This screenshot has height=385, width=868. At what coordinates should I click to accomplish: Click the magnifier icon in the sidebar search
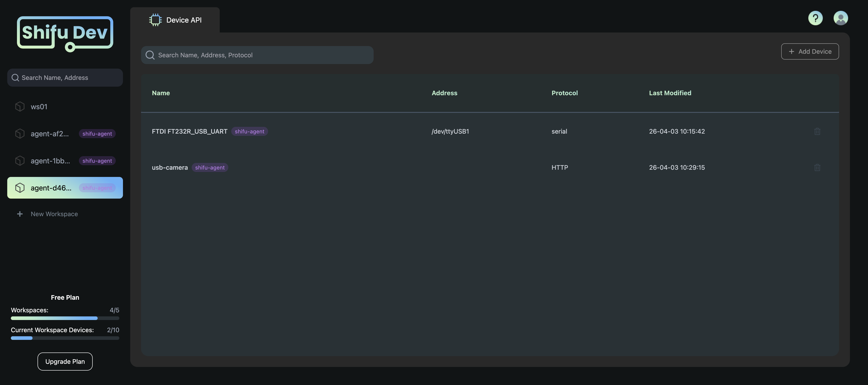pos(15,77)
